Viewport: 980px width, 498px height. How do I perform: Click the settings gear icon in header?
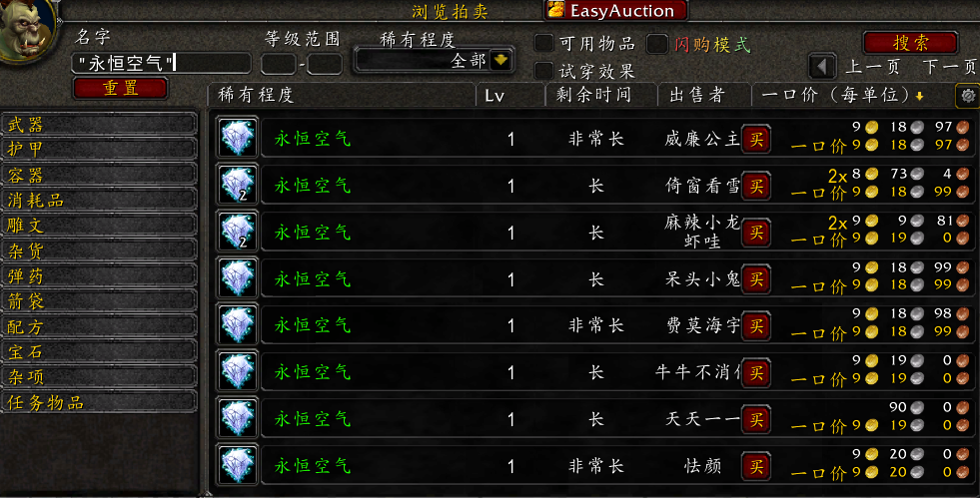click(967, 96)
